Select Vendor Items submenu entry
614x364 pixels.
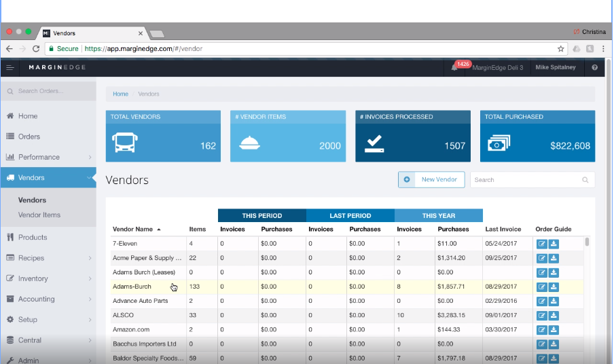39,215
